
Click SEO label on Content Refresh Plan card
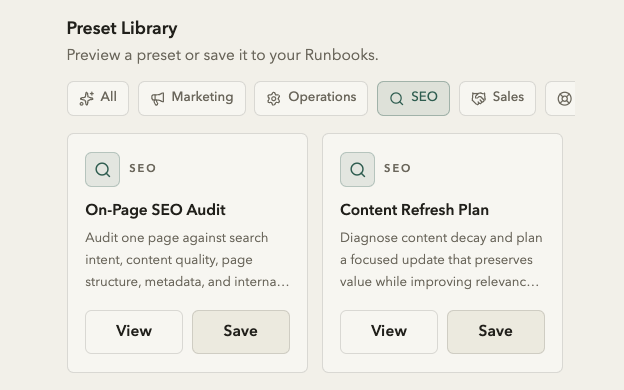tap(397, 168)
